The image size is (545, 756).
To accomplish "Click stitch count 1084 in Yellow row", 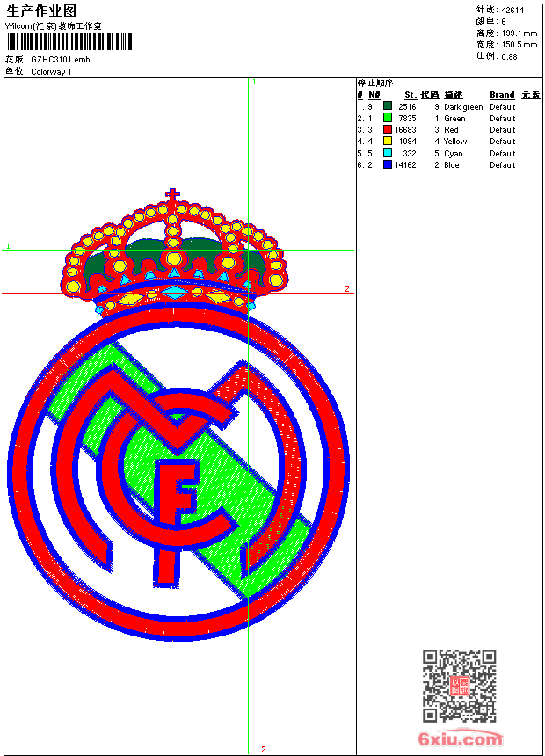I will pos(408,142).
